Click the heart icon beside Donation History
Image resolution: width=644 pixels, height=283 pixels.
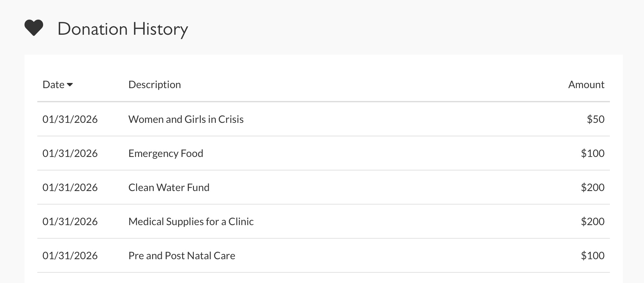point(34,28)
